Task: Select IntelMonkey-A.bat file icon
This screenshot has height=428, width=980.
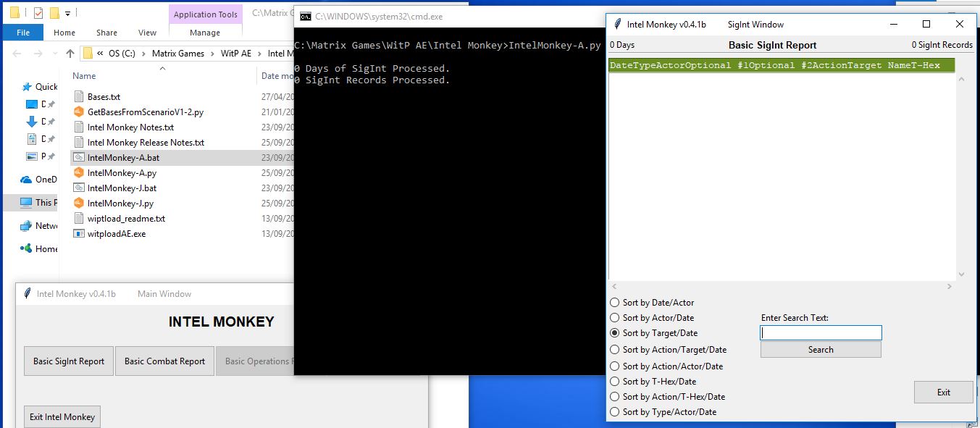Action: pos(80,158)
